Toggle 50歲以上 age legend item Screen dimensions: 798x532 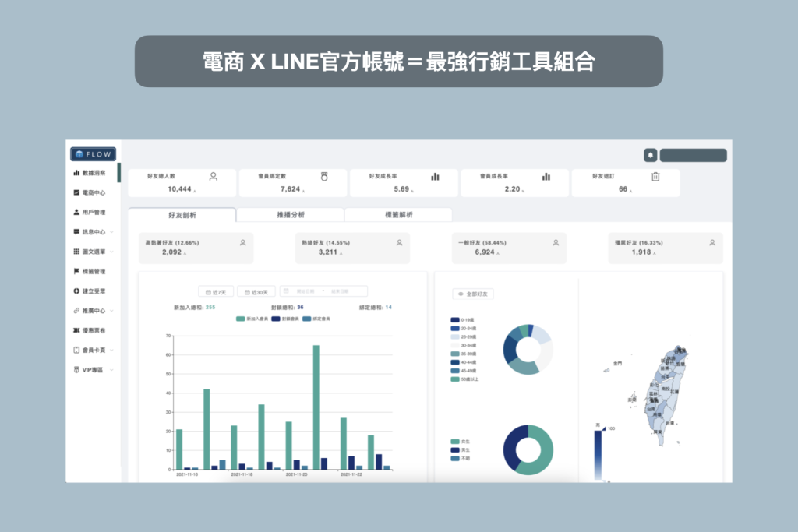pos(464,379)
